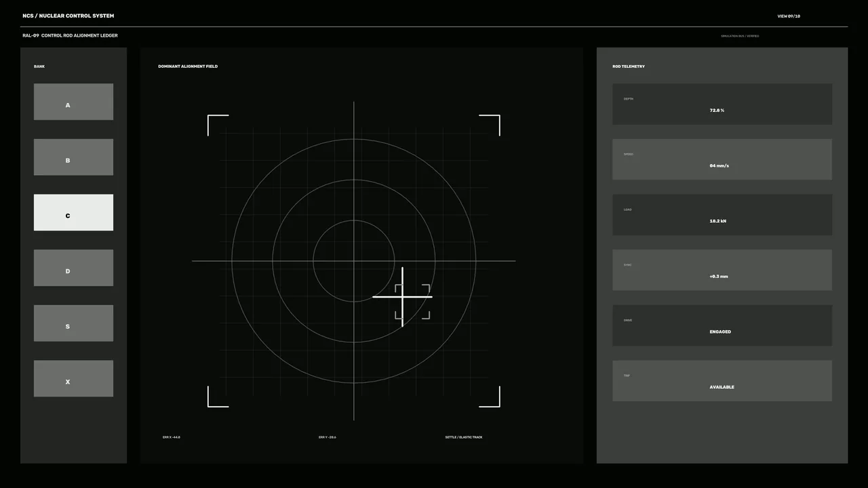Click the SYNC +0.3 mm tile

(722, 270)
